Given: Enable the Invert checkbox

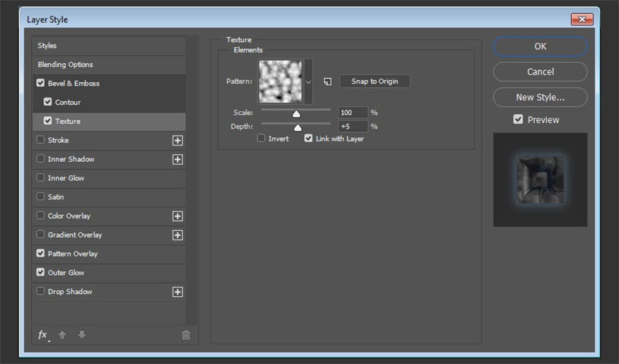Looking at the screenshot, I should (262, 139).
